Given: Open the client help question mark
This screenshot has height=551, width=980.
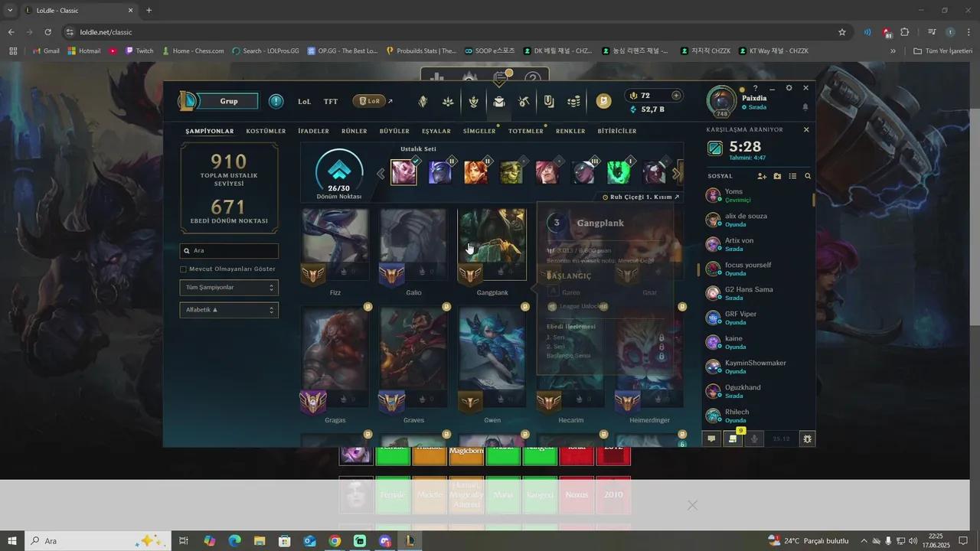Looking at the screenshot, I should click(x=755, y=88).
